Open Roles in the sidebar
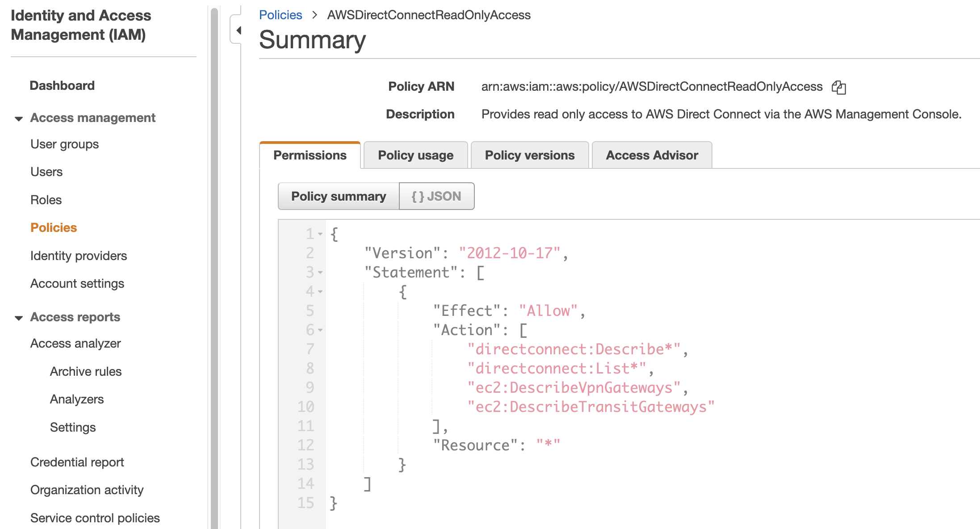980x529 pixels. (46, 200)
